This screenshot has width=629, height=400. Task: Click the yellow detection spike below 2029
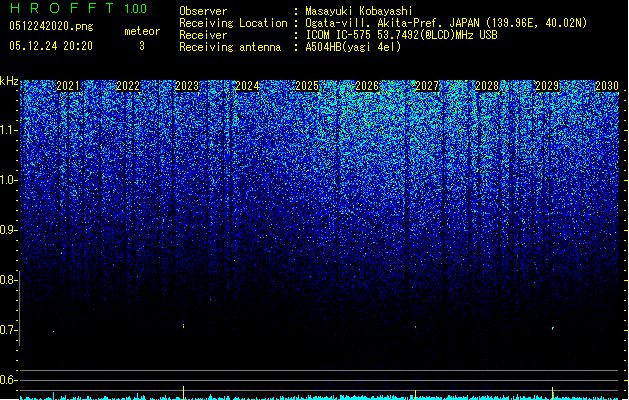coord(553,393)
